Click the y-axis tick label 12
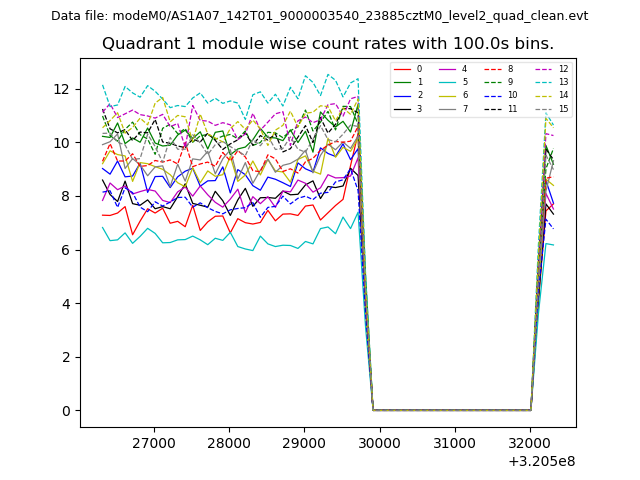Screen dimensions: 640x480 coord(61,89)
